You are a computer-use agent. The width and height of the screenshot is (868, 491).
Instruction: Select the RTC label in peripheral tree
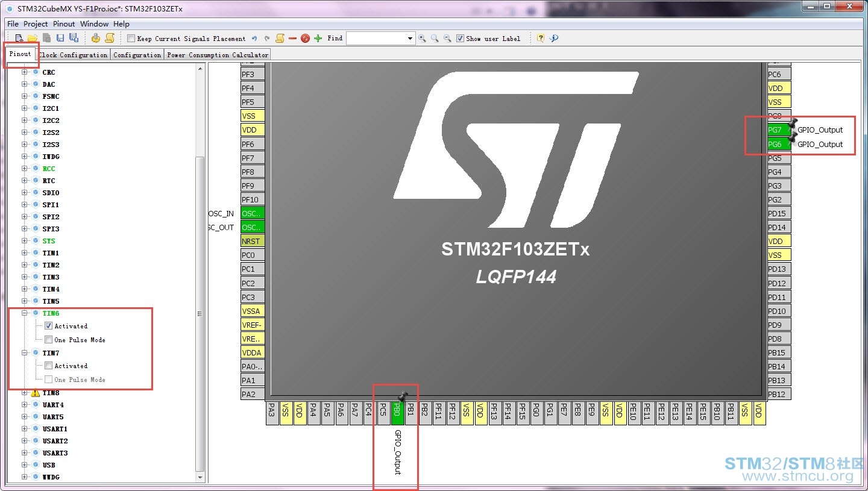pyautogui.click(x=49, y=181)
